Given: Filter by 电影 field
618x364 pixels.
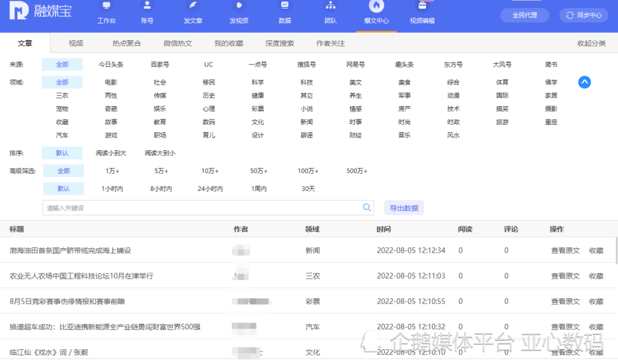Looking at the screenshot, I should pyautogui.click(x=111, y=82).
